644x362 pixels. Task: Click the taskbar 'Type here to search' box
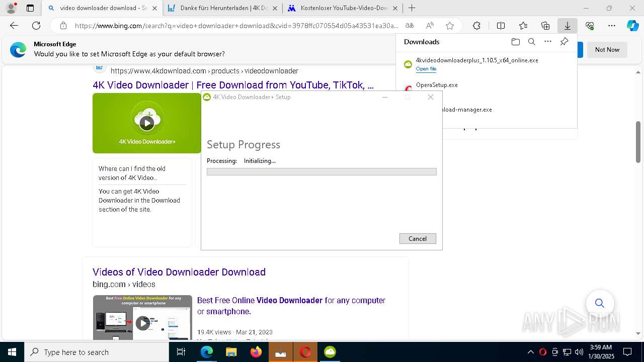97,352
